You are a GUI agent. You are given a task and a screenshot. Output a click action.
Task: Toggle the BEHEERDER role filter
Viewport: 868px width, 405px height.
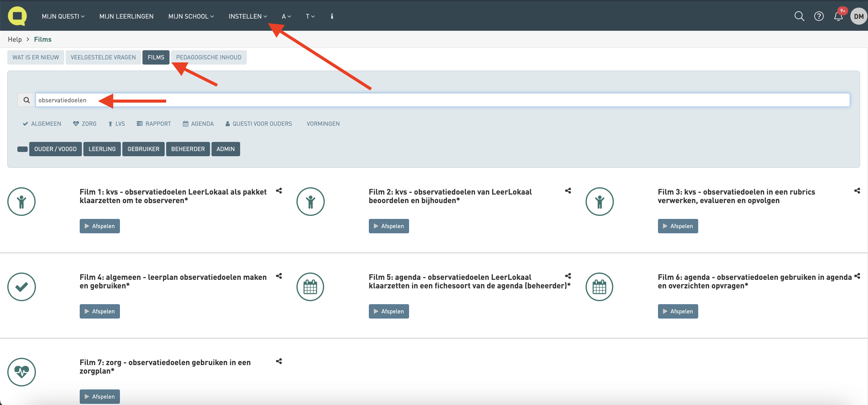coord(188,149)
